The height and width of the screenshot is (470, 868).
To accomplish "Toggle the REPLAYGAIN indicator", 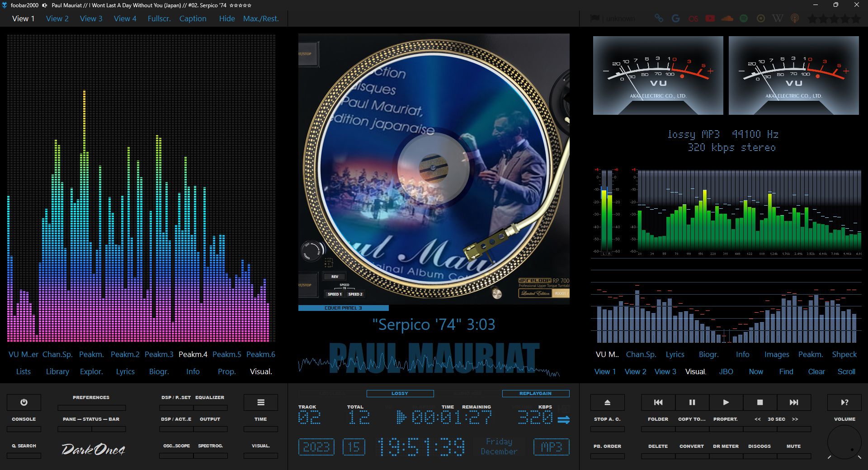I will [x=535, y=393].
